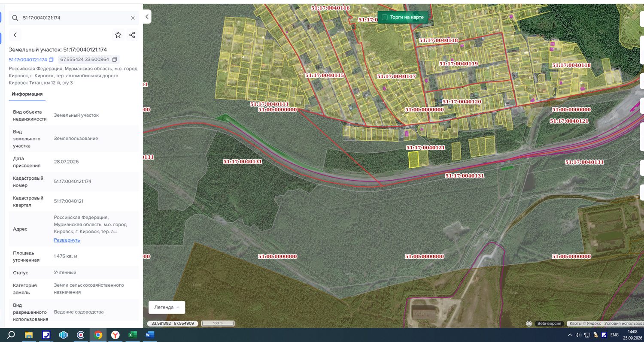Open Yandex Browser from the taskbar
The width and height of the screenshot is (644, 342).
tap(115, 335)
